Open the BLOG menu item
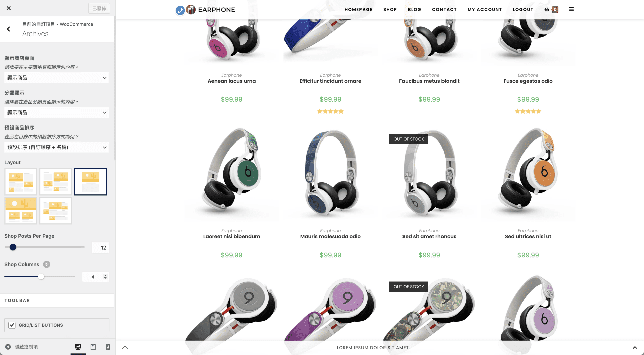This screenshot has width=644, height=355. pyautogui.click(x=414, y=9)
